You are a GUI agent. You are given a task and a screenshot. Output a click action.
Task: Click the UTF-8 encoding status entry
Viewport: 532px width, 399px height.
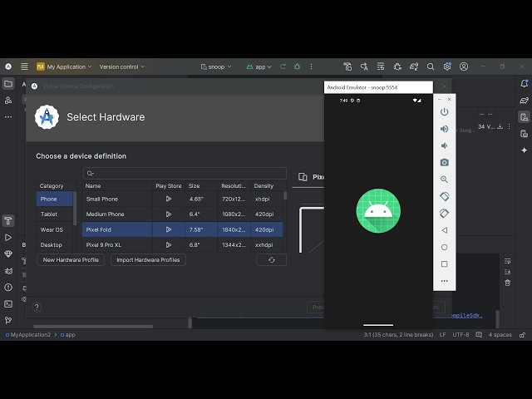[x=461, y=334]
